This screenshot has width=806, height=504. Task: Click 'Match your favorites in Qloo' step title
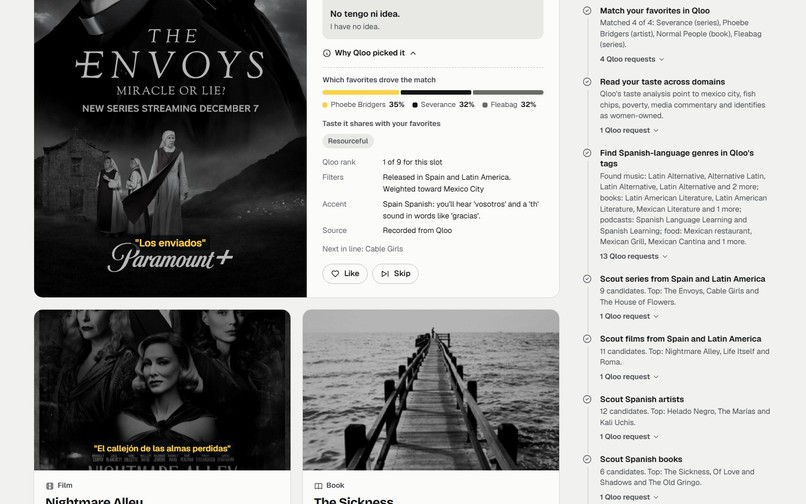pyautogui.click(x=655, y=11)
